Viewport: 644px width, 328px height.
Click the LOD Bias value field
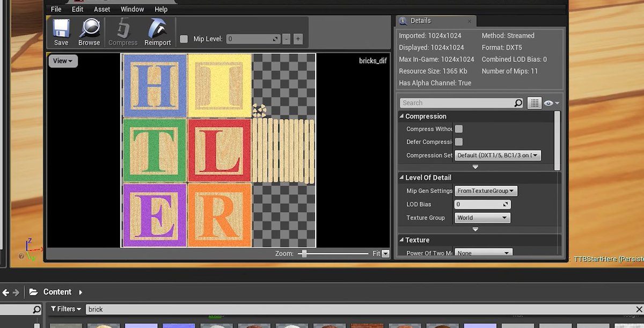482,205
